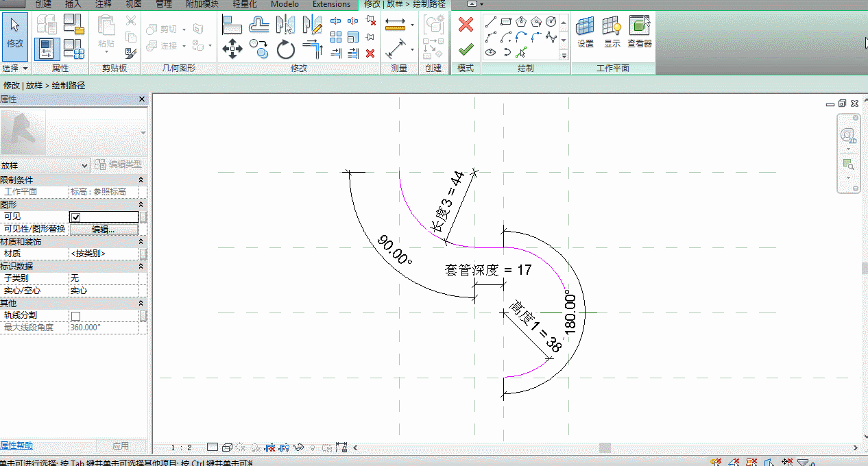This screenshot has height=466, width=868.
Task: Uncheck the 可见 checkbox
Action: (75, 217)
